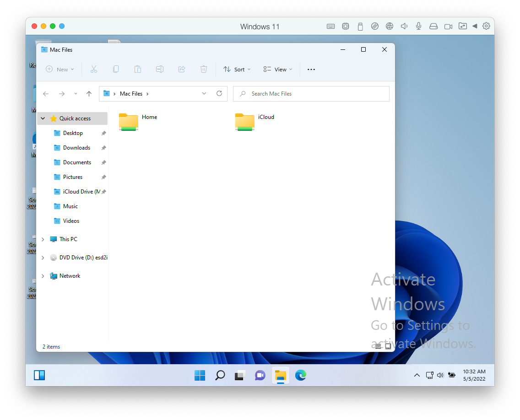
Task: Refresh the Mac Files folder
Action: 219,93
